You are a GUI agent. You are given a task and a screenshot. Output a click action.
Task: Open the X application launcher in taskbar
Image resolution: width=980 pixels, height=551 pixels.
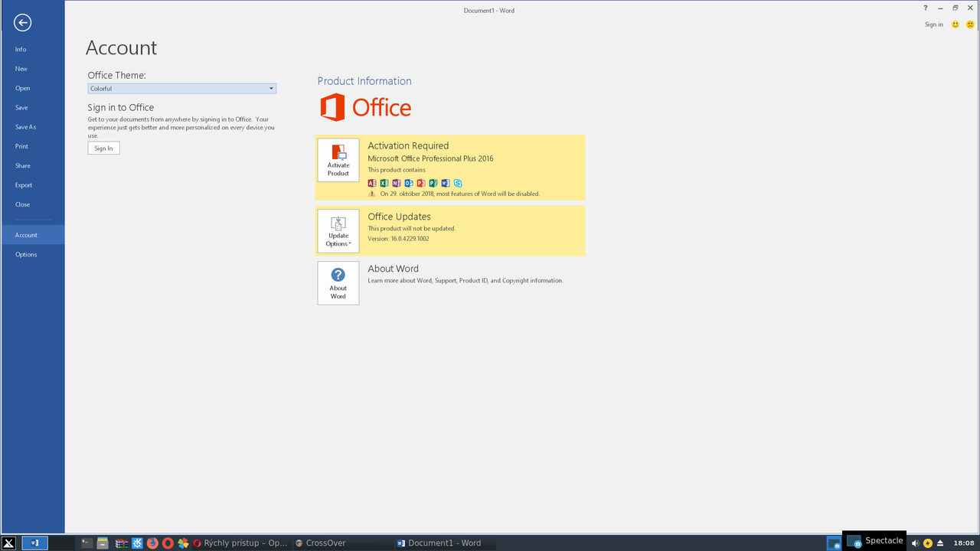pos(9,543)
